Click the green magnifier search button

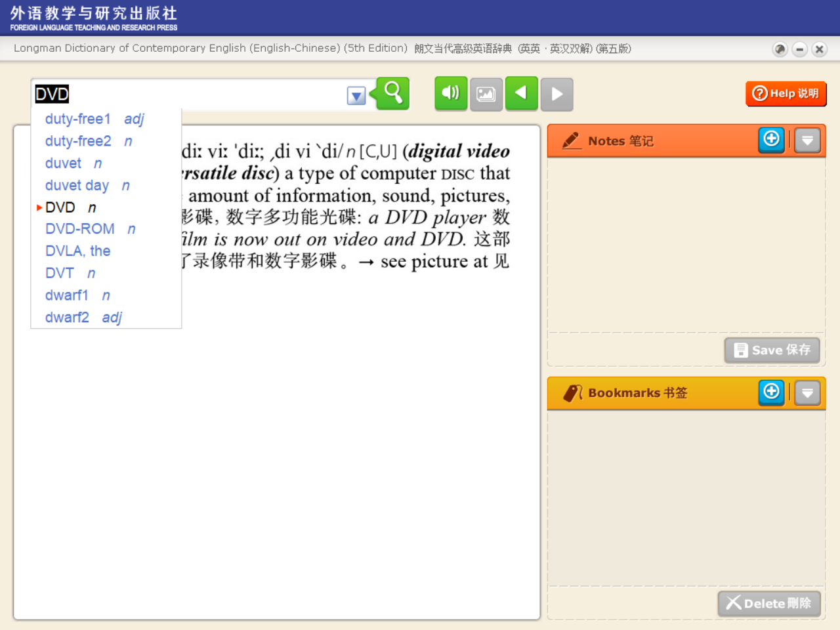392,93
